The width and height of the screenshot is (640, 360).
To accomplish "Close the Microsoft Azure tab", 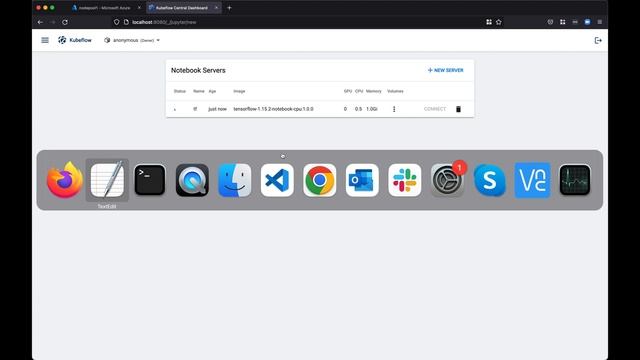I will 139,8.
